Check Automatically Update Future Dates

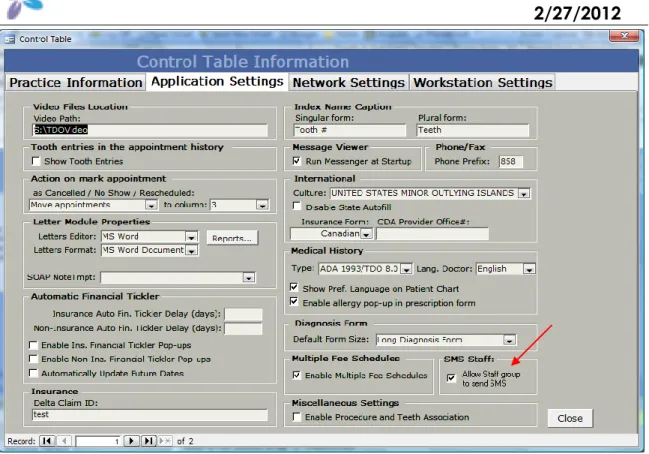click(x=33, y=373)
